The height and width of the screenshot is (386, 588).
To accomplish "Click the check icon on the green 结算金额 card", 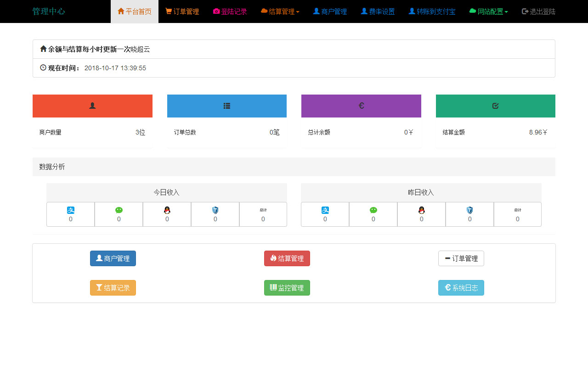I will [495, 106].
